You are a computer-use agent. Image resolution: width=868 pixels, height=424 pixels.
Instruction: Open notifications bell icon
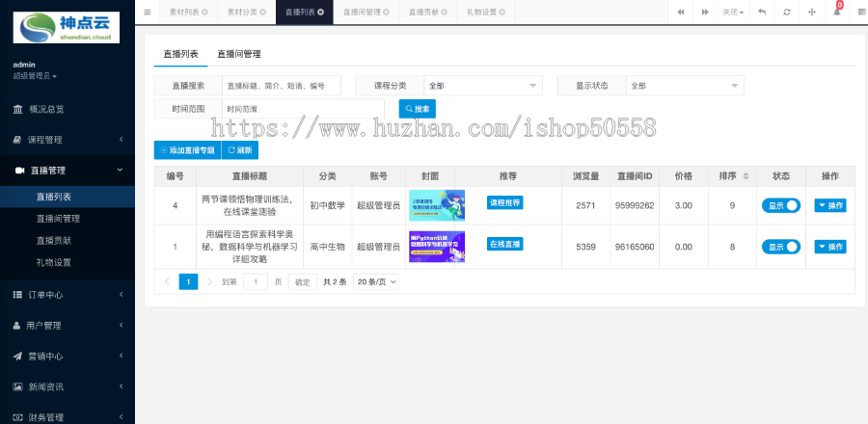point(836,13)
